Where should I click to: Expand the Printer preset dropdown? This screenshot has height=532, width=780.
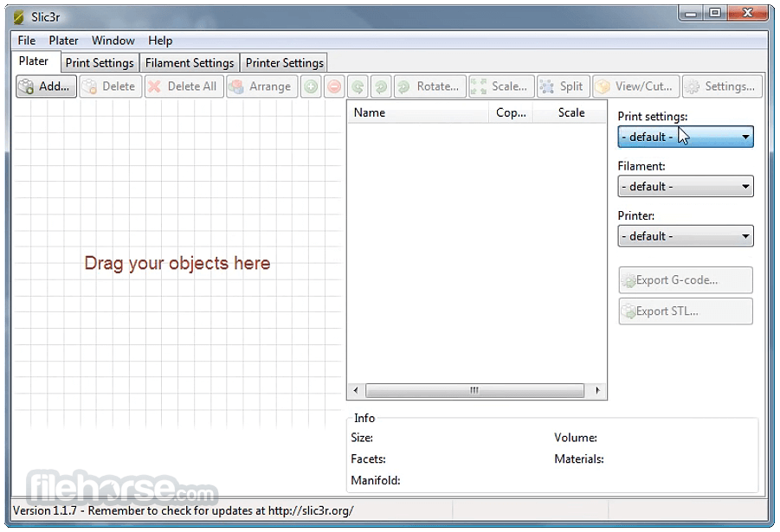point(686,236)
